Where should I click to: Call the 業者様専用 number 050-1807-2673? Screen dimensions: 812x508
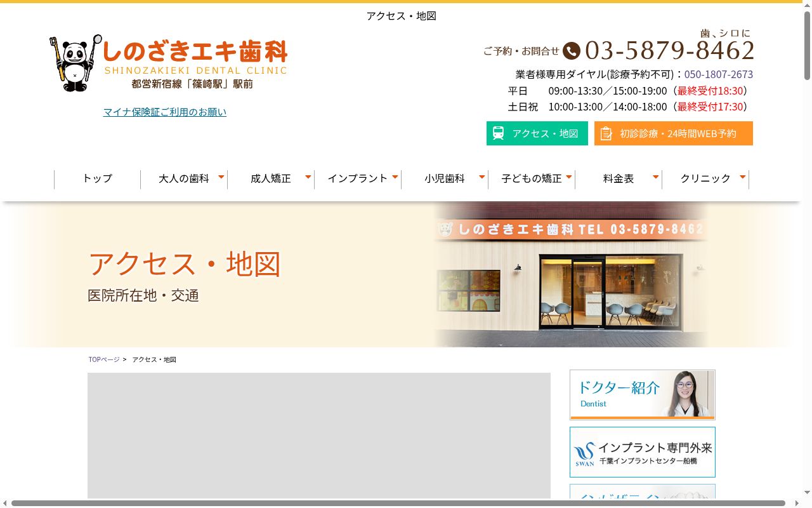[x=719, y=74]
